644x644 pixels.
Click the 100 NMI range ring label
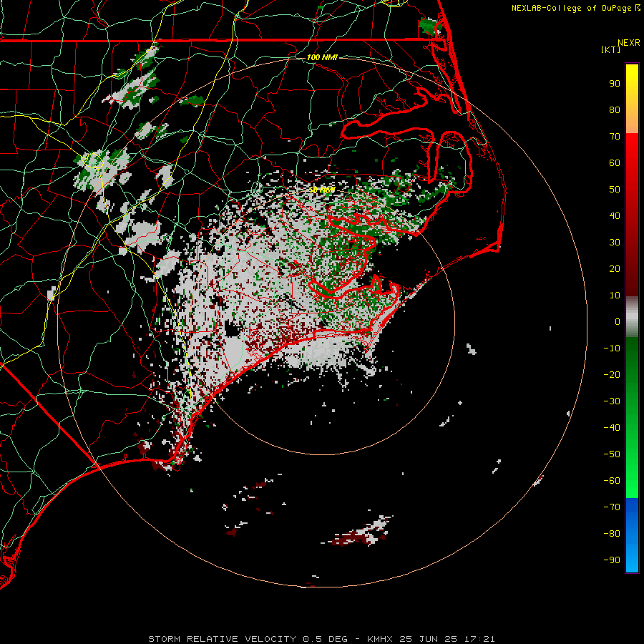tap(322, 57)
